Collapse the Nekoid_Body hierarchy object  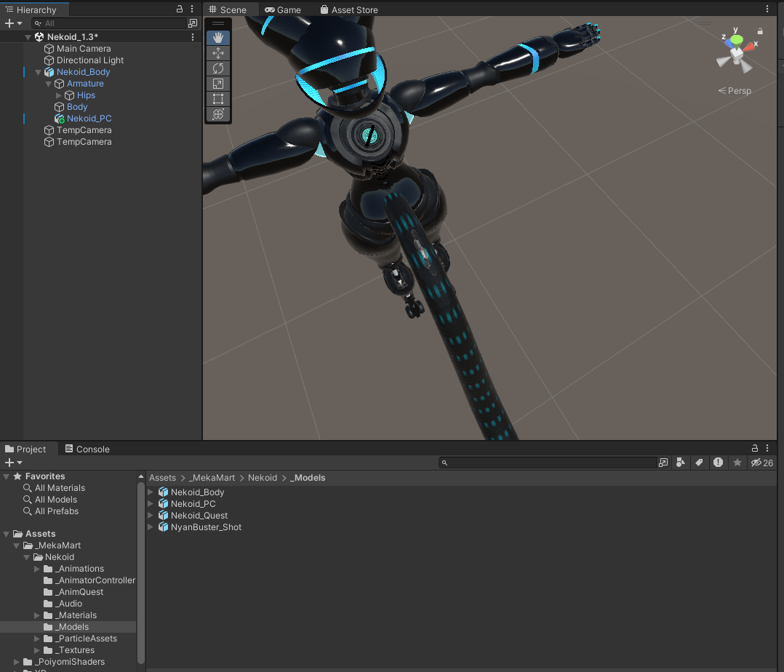tap(39, 72)
